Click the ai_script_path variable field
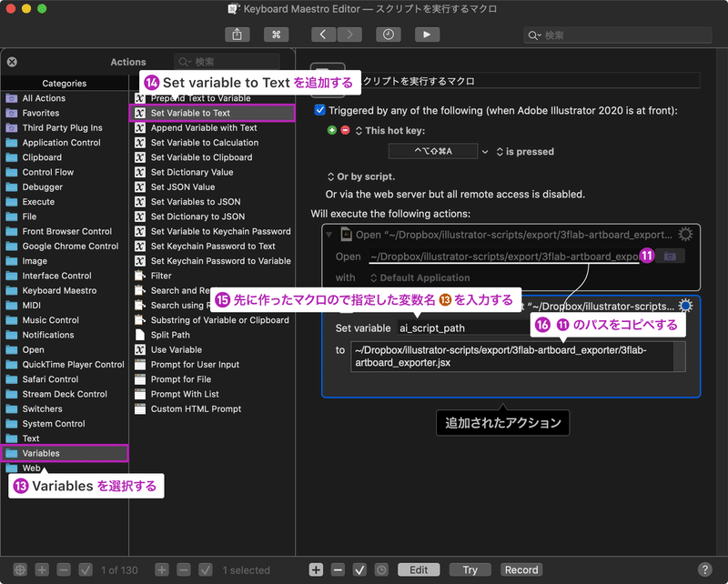 (463, 327)
